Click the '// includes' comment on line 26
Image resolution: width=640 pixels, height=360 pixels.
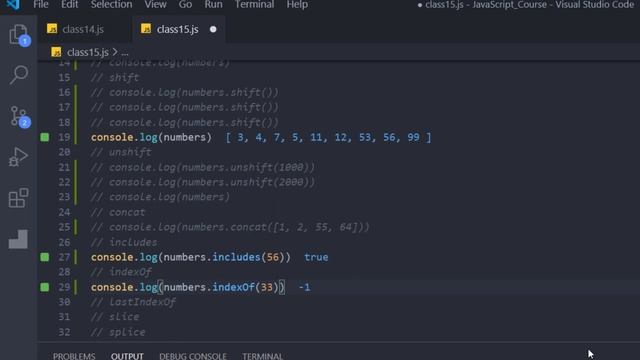[124, 242]
